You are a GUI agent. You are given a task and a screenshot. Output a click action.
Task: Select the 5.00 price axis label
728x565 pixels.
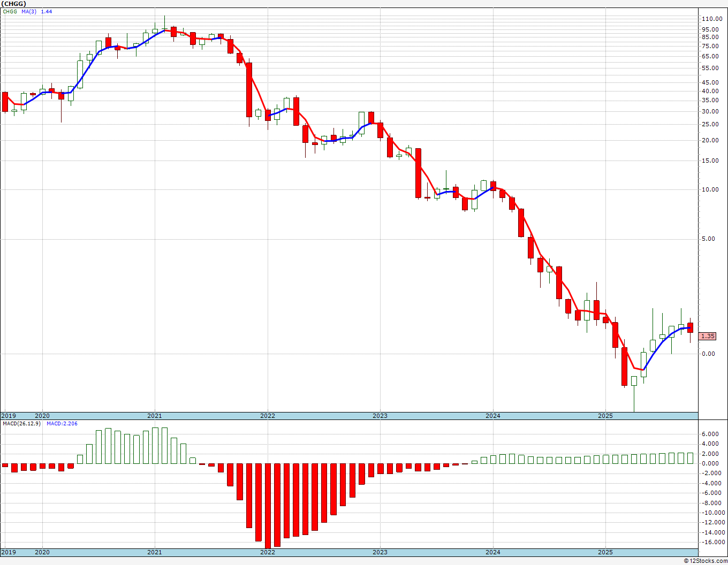(708, 239)
